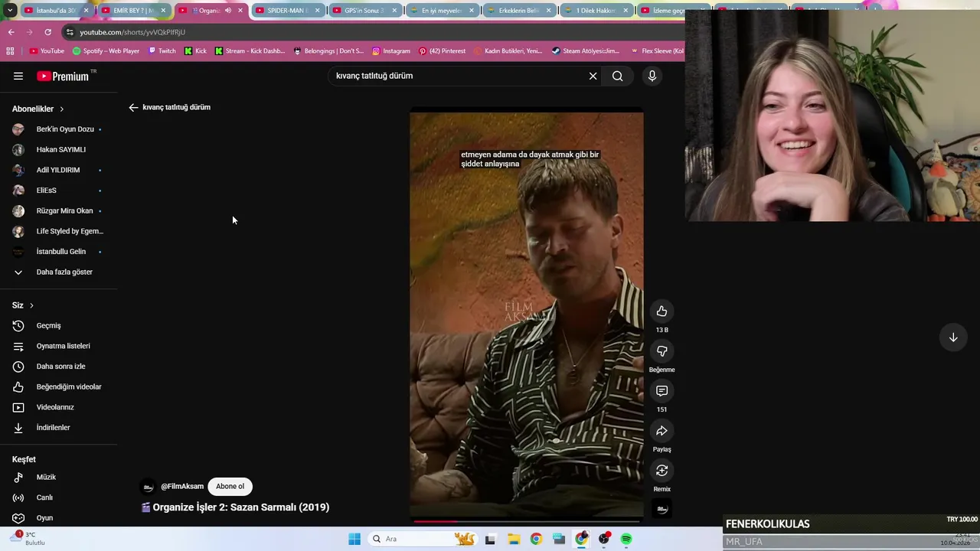Mute the audio on the Organize tab
Screen dimensions: 980x551
tap(227, 11)
